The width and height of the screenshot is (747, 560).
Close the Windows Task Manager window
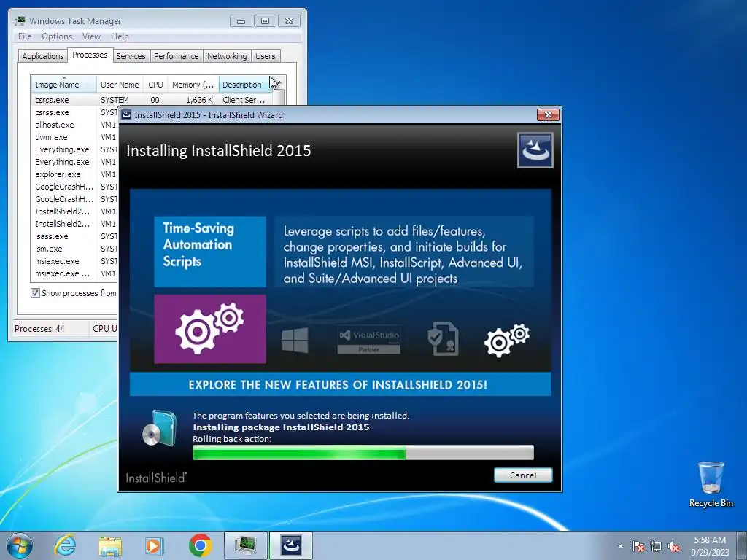[289, 20]
